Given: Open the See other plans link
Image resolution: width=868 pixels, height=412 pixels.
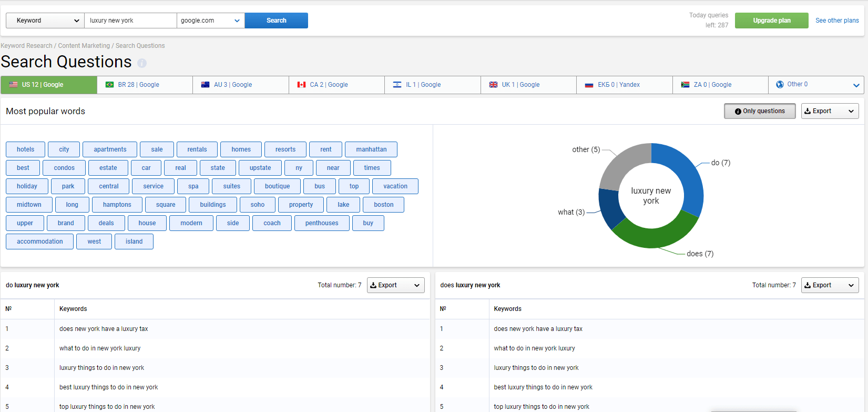Looking at the screenshot, I should 837,21.
